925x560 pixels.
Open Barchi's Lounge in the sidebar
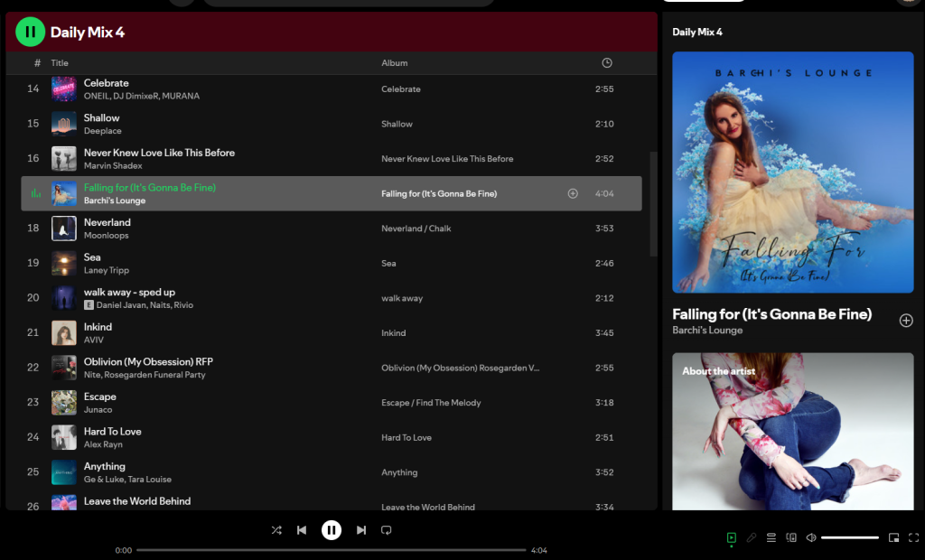pyautogui.click(x=707, y=330)
